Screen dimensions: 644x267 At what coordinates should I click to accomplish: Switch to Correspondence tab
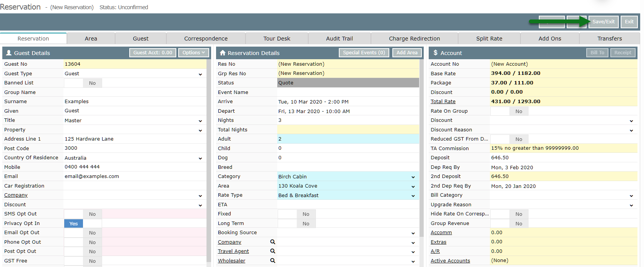(x=206, y=39)
